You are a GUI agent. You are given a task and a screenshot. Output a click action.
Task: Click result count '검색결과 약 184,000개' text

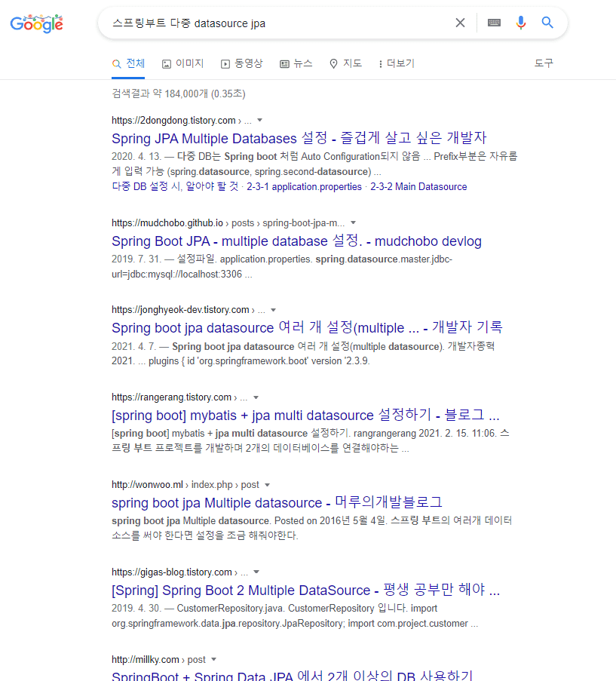(x=179, y=94)
